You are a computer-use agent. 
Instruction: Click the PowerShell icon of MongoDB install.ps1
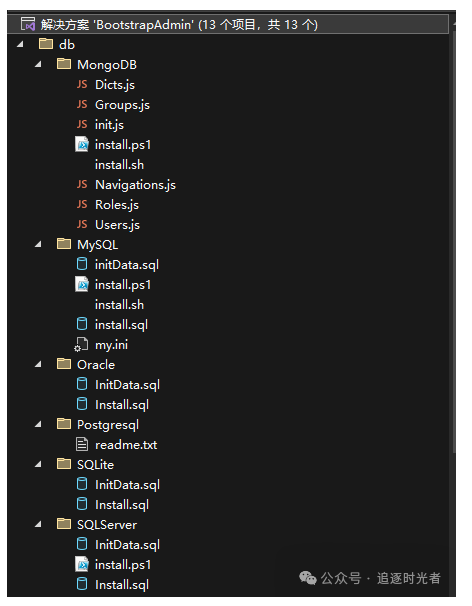point(82,145)
